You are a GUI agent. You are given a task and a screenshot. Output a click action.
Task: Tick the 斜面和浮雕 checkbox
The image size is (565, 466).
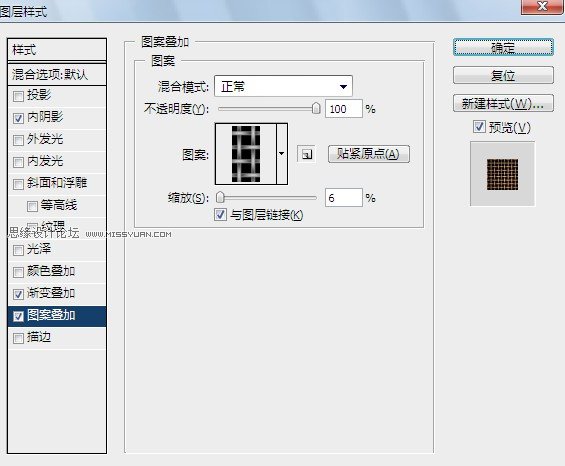pyautogui.click(x=18, y=184)
